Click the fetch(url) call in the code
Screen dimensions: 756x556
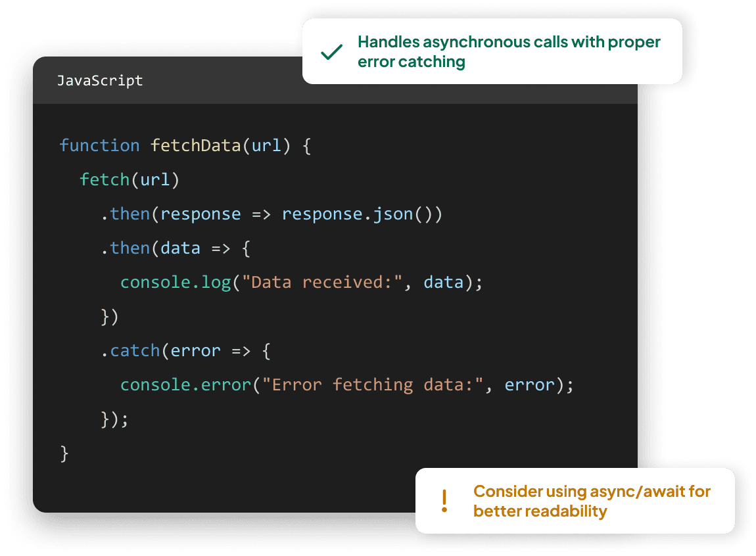[x=129, y=179]
